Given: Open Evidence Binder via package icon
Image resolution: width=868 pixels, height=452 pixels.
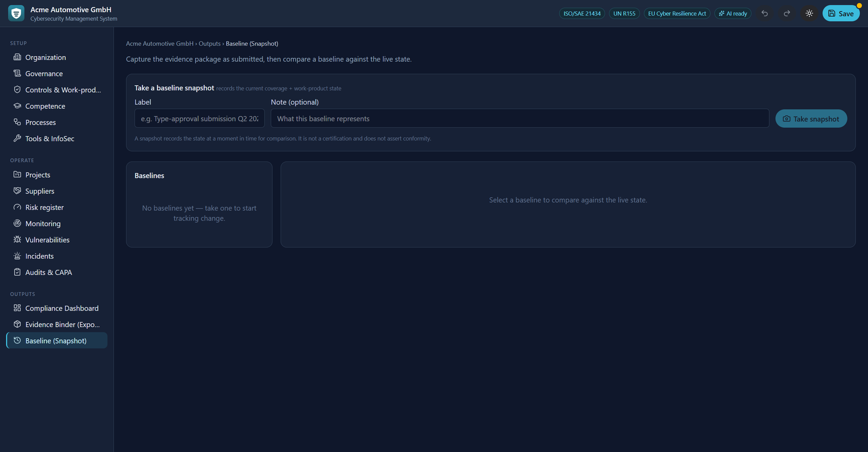Looking at the screenshot, I should click(17, 324).
